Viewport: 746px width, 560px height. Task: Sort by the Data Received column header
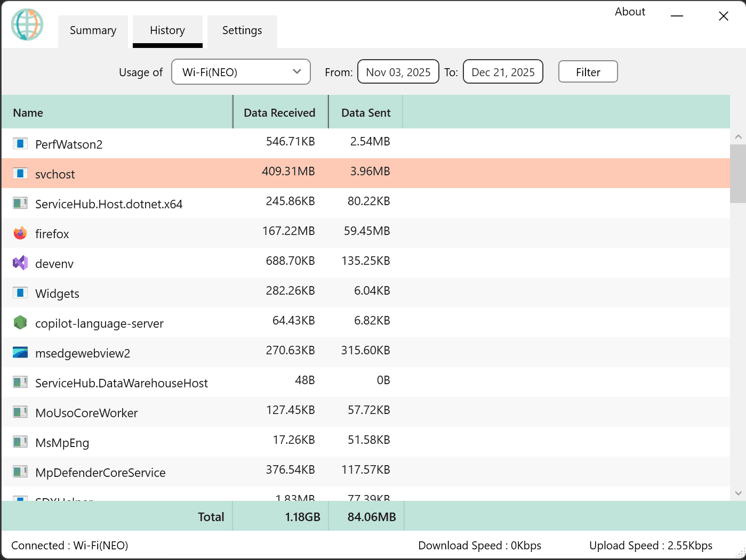coord(279,112)
